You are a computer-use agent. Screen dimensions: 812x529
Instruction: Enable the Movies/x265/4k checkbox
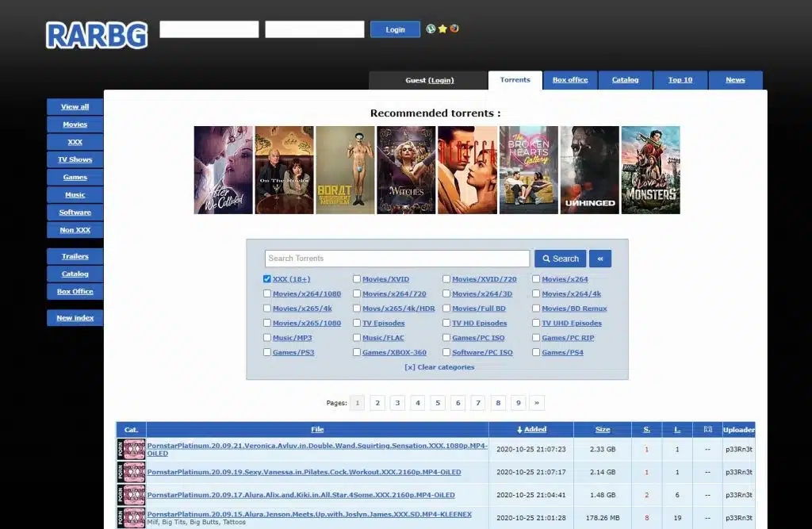click(267, 309)
